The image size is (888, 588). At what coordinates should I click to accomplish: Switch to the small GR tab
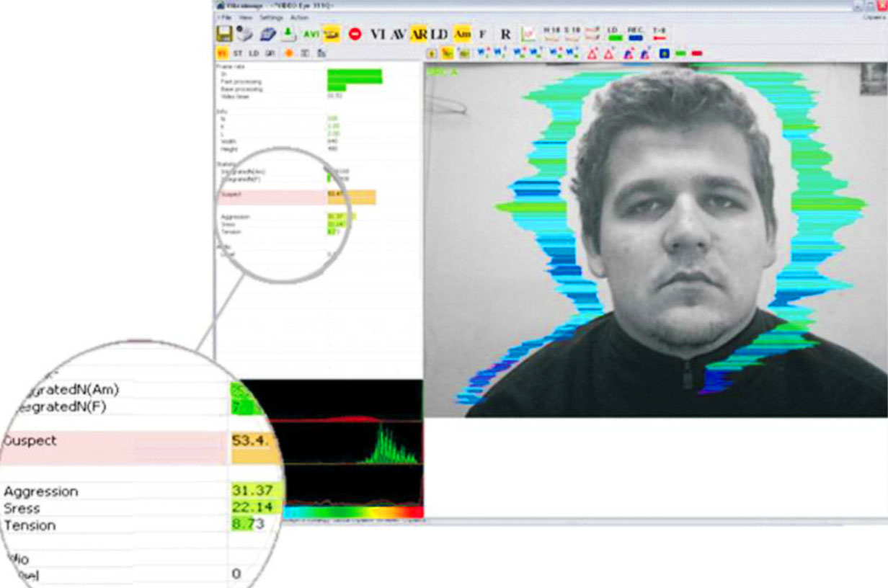tap(270, 53)
